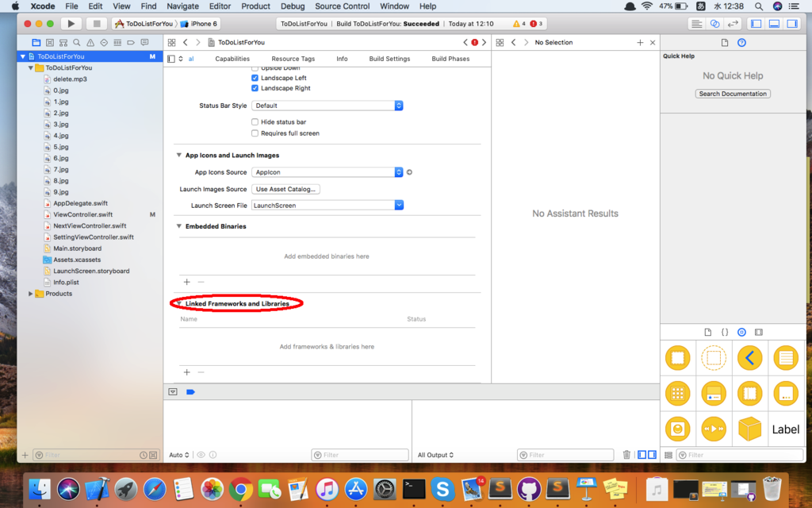Open the Product menu
The width and height of the screenshot is (812, 508).
point(256,6)
